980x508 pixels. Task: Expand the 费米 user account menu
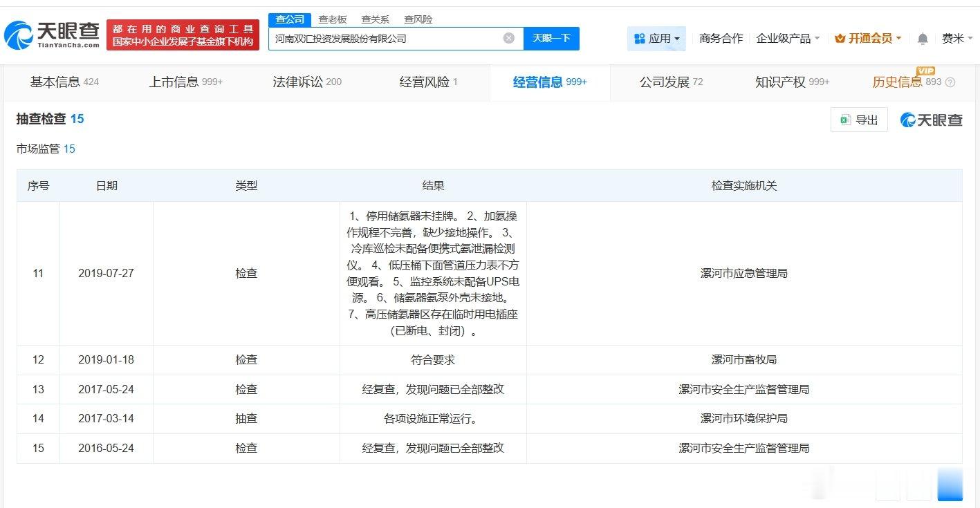click(957, 39)
